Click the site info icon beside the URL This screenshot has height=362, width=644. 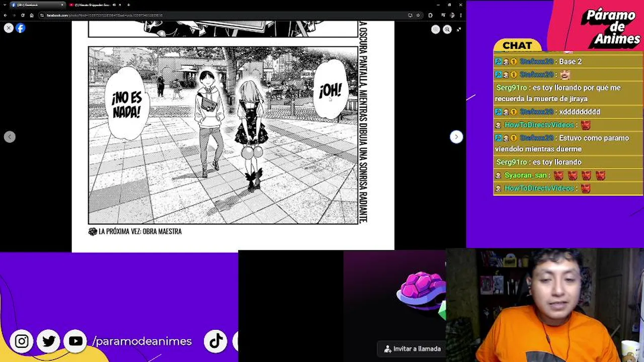pos(43,15)
